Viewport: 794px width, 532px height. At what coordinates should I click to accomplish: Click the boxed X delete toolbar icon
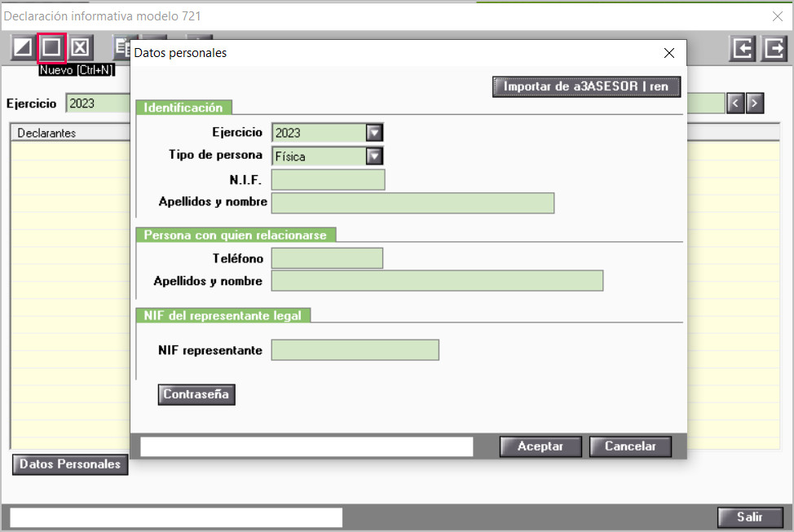pos(80,47)
